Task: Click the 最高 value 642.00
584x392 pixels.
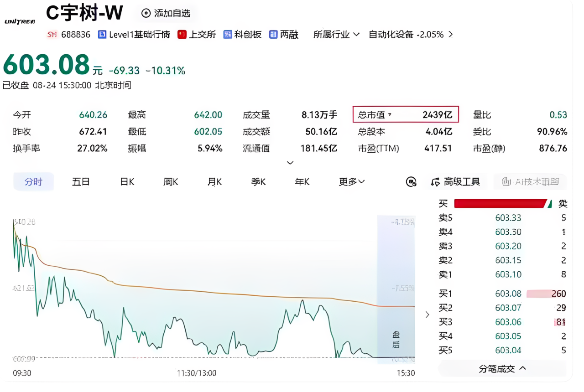Action: (209, 115)
